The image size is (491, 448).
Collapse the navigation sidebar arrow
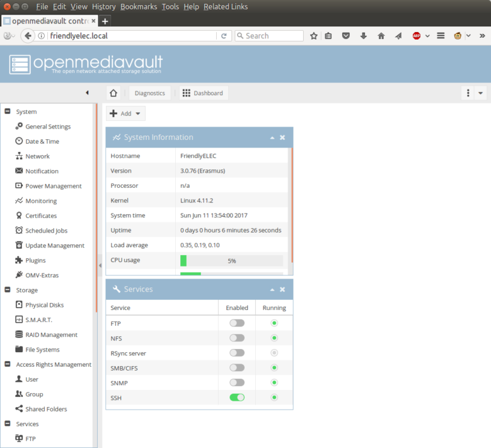click(x=88, y=93)
